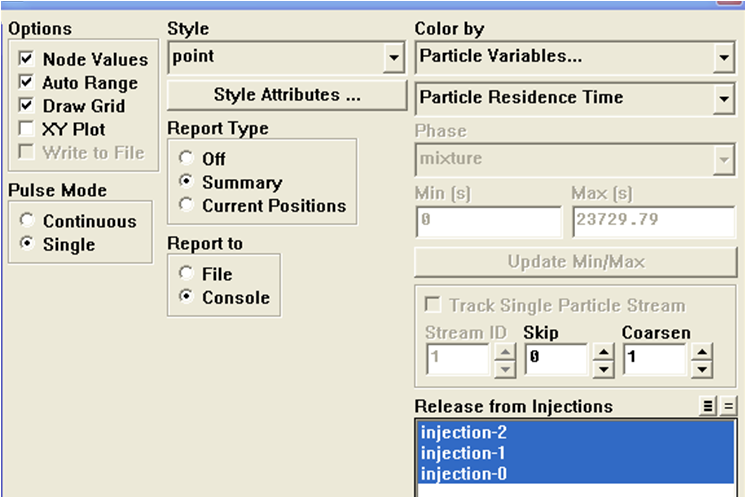The width and height of the screenshot is (746, 498).
Task: Disable the Auto Range option
Action: [x=26, y=83]
